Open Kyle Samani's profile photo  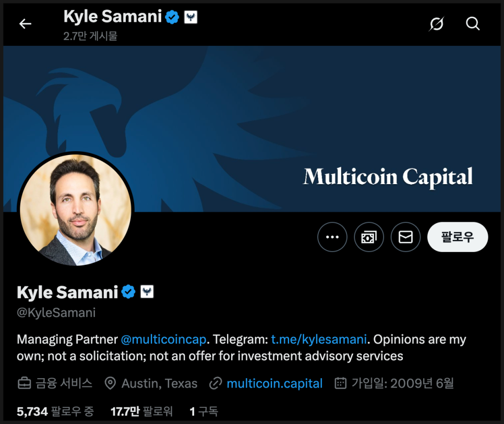pyautogui.click(x=76, y=210)
